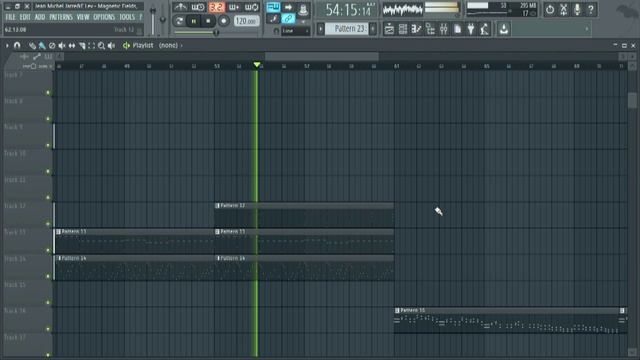The height and width of the screenshot is (360, 640).
Task: Open the Browser panel
Action: point(430,29)
